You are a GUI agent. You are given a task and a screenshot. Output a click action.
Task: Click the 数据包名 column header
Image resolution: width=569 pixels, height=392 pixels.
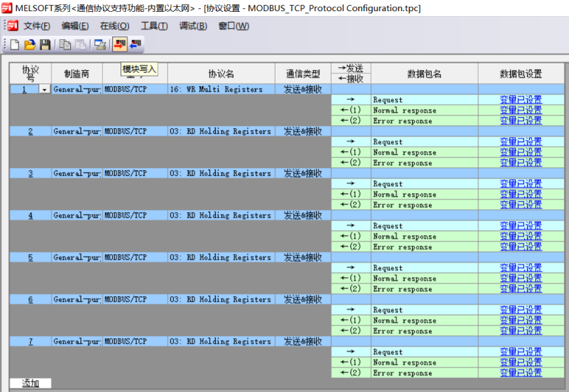point(424,73)
